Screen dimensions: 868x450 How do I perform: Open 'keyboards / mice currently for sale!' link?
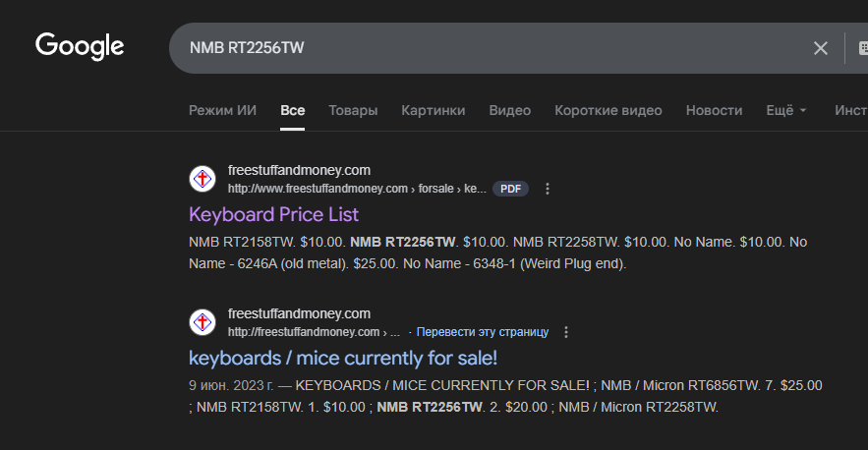(x=343, y=358)
